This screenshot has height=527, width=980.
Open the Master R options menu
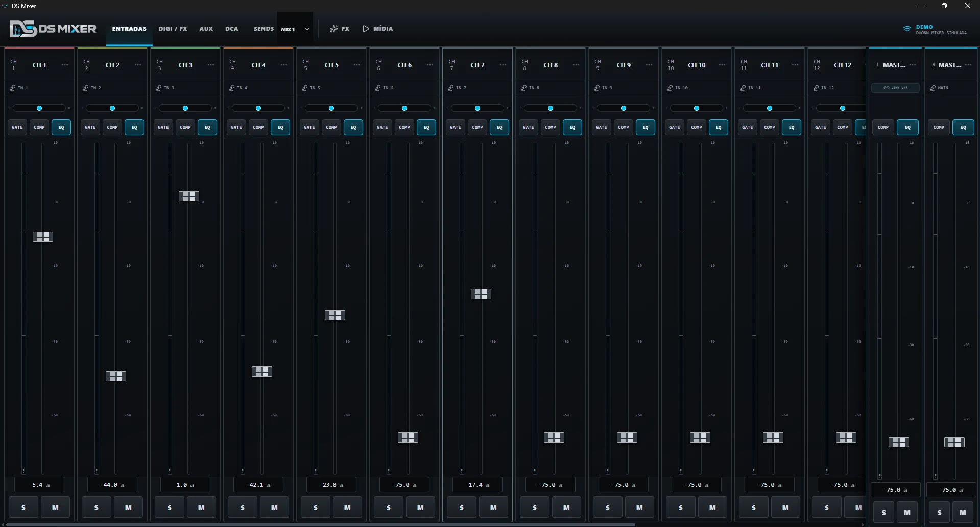coord(968,65)
